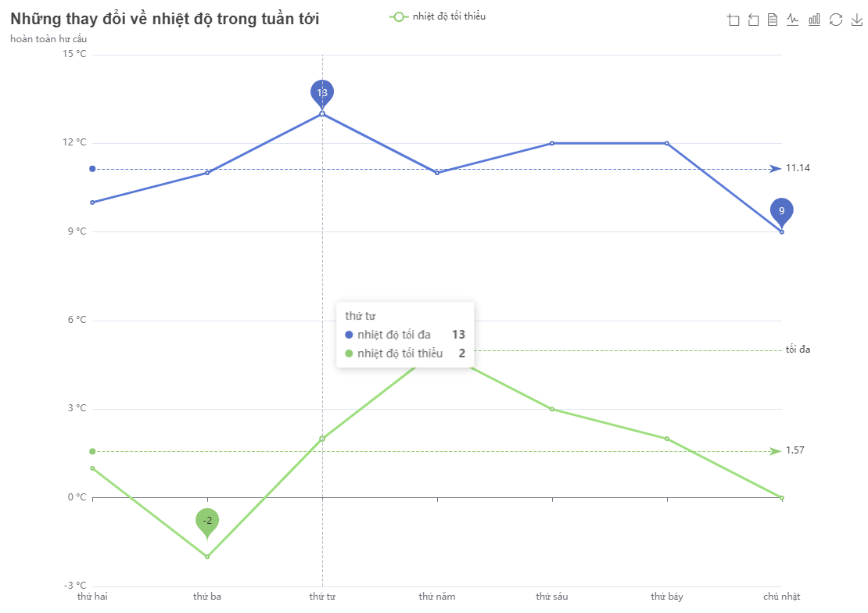Image resolution: width=868 pixels, height=613 pixels.
Task: Click the 'thứ năm' x-axis label
Action: [437, 597]
